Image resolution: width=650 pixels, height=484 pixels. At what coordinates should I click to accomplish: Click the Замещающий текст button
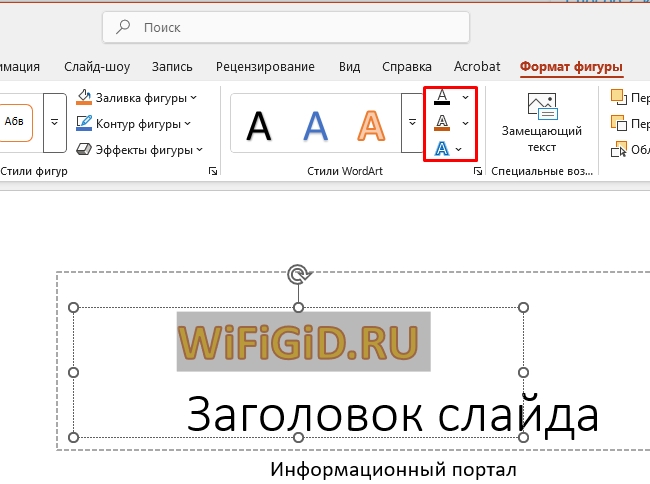tap(542, 123)
